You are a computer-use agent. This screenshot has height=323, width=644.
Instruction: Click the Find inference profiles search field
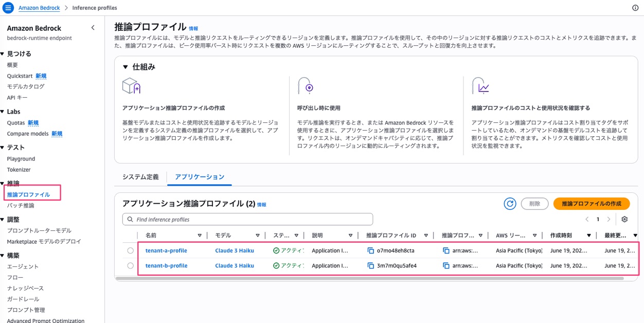(247, 219)
